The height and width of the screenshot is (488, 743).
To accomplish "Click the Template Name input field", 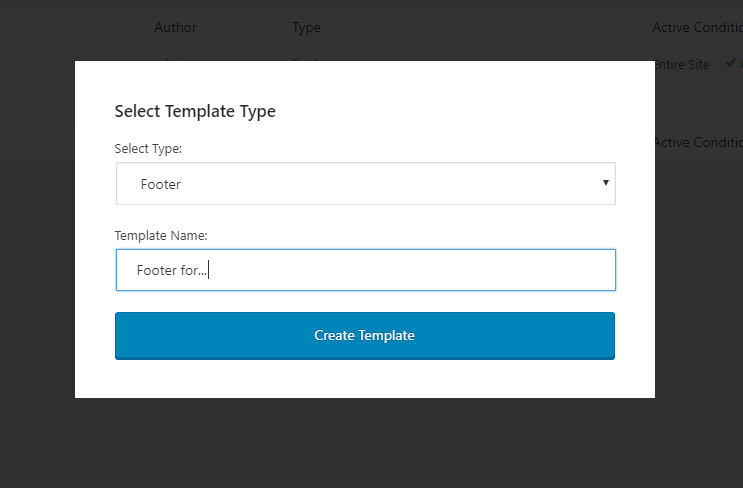I will pyautogui.click(x=365, y=270).
